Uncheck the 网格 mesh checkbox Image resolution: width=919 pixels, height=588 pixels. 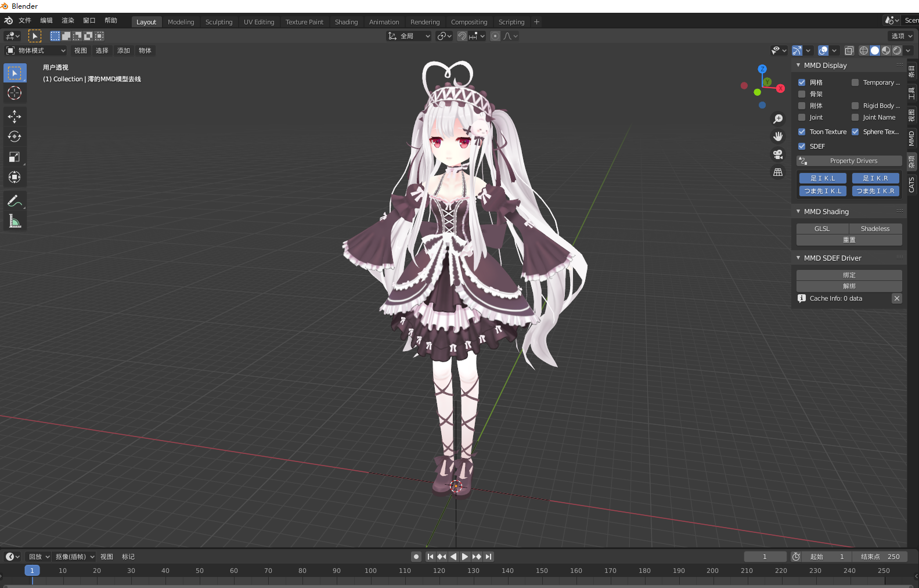(802, 82)
